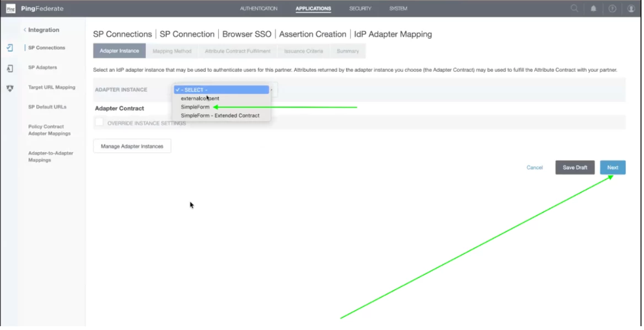Switch to Mapping Method tab
Screen dimensions: 644x330
click(171, 51)
